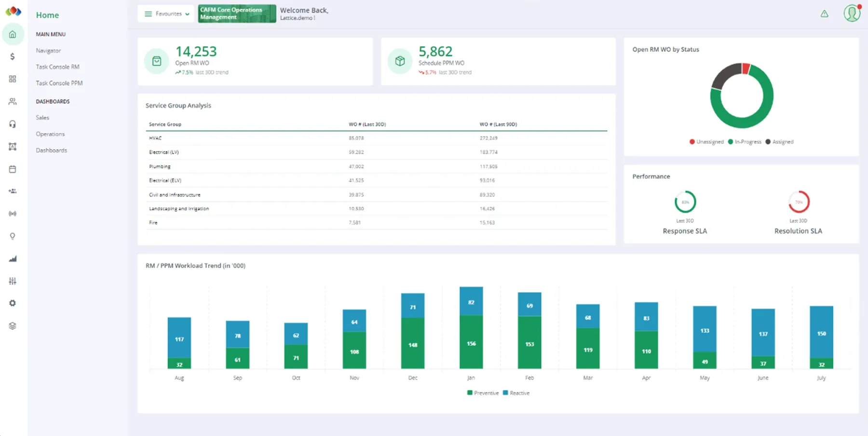Click the CAFM Core Operations Management banner
This screenshot has width=868, height=436.
pos(237,14)
